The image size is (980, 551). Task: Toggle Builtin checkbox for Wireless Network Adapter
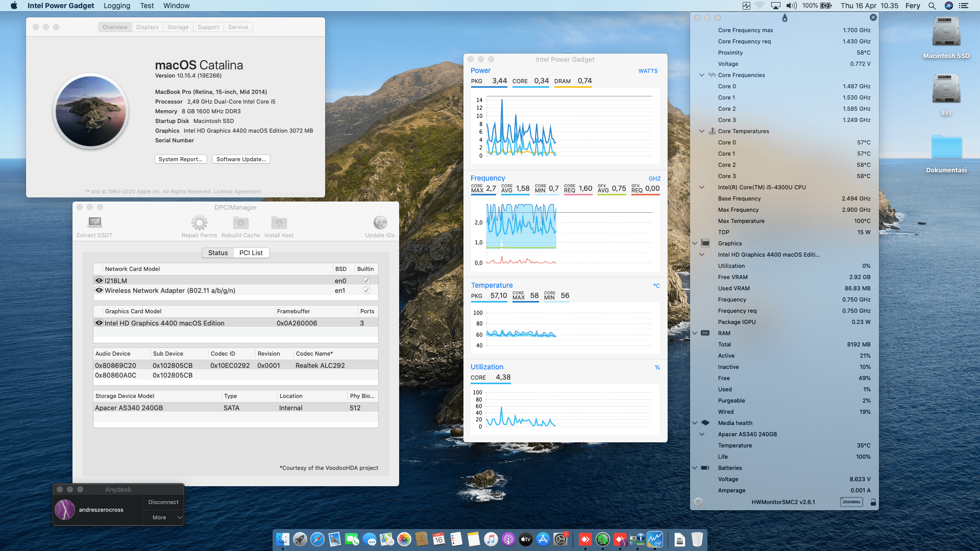pos(366,290)
